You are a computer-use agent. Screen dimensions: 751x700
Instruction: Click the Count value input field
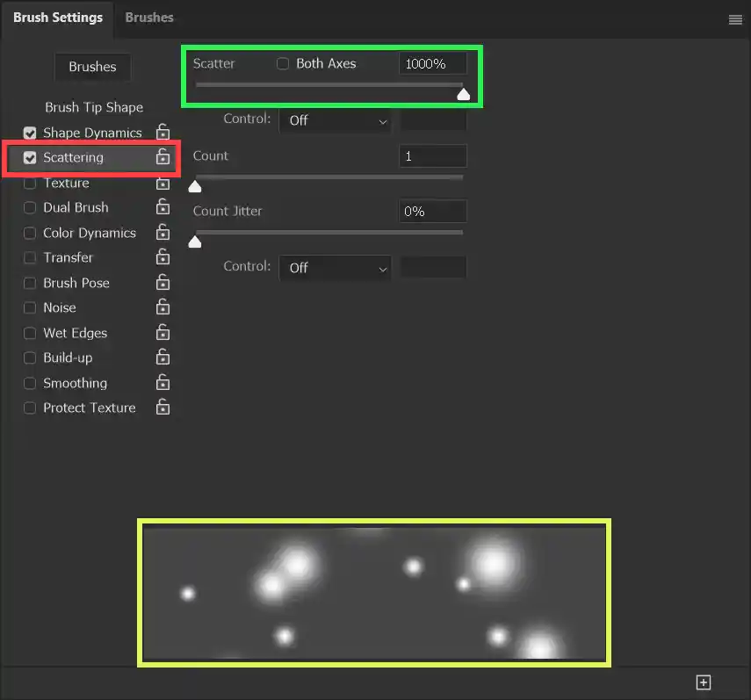pyautogui.click(x=432, y=156)
